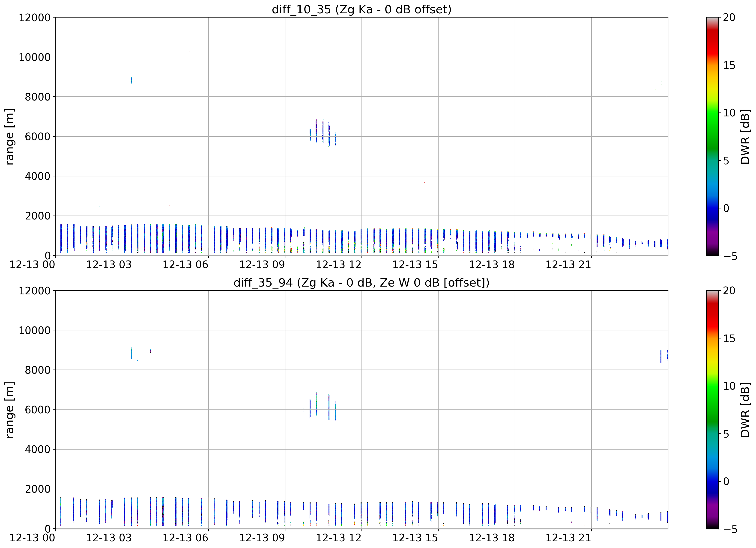Click '12-13 00' x-tick under diff_35_94 plot
The height and width of the screenshot is (548, 756).
pos(32,538)
